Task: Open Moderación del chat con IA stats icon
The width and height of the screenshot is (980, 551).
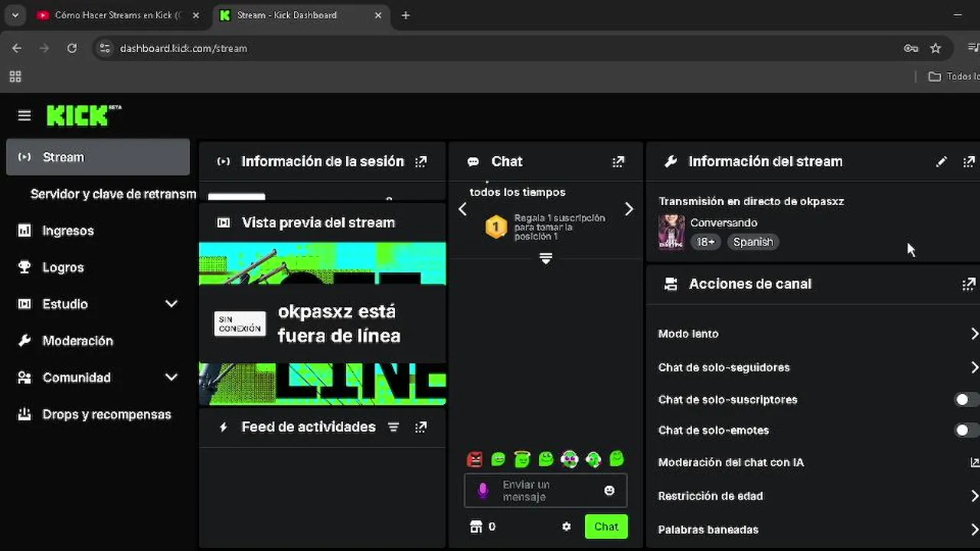Action: click(x=974, y=462)
